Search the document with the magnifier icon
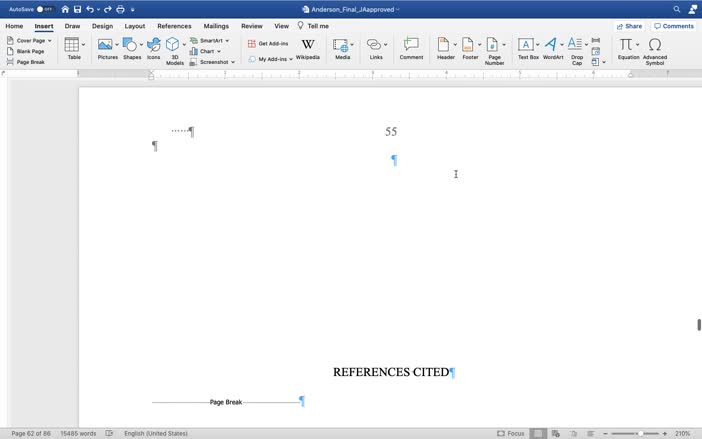This screenshot has width=702, height=439. click(x=677, y=9)
